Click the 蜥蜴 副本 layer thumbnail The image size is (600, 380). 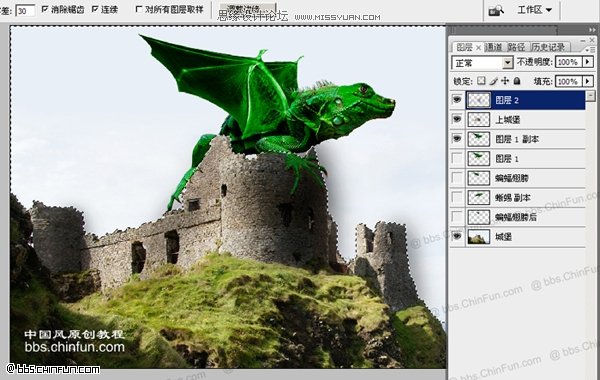click(x=479, y=198)
